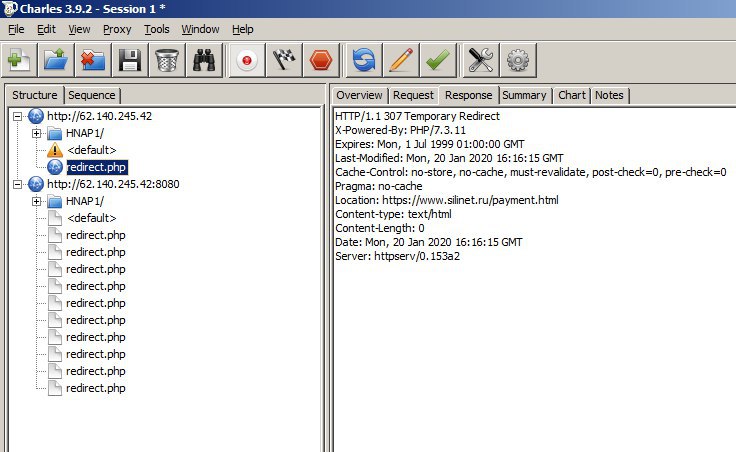Image resolution: width=736 pixels, height=452 pixels.
Task: Click the Close Session icon
Action: click(x=93, y=60)
